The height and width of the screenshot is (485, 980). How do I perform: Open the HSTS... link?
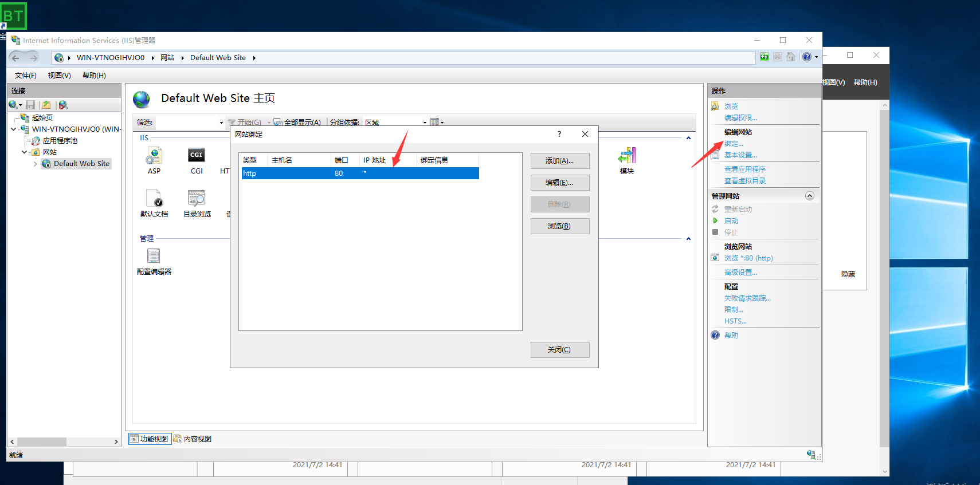735,321
